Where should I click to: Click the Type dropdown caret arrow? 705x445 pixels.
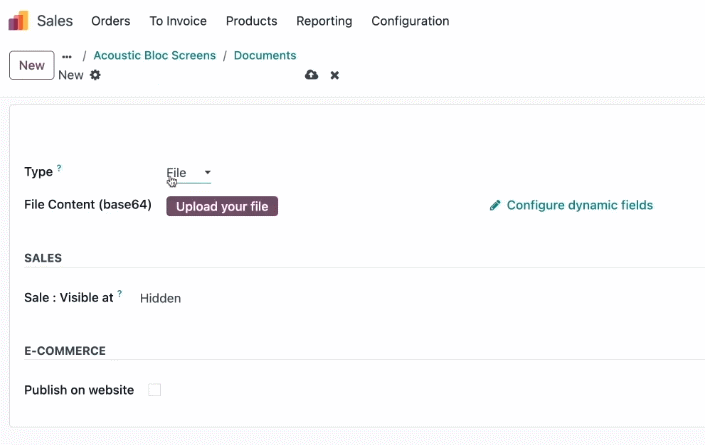207,173
